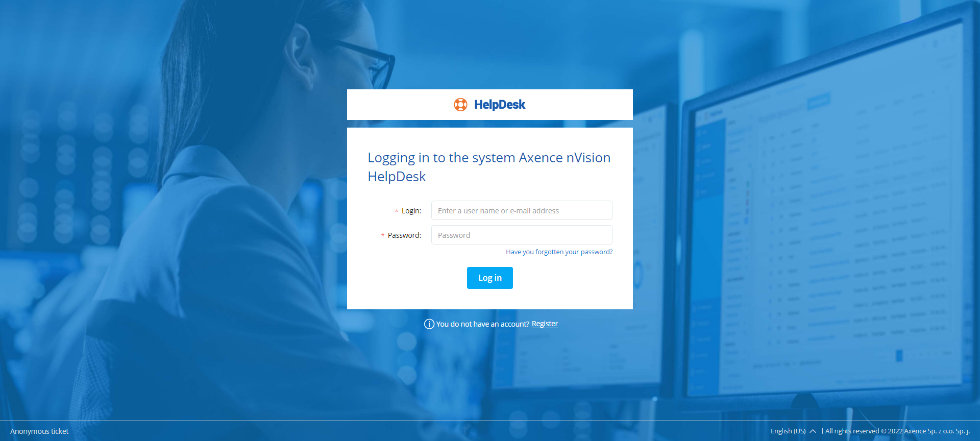Click the info icon beside account prompt
The width and height of the screenshot is (980, 441).
[429, 324]
